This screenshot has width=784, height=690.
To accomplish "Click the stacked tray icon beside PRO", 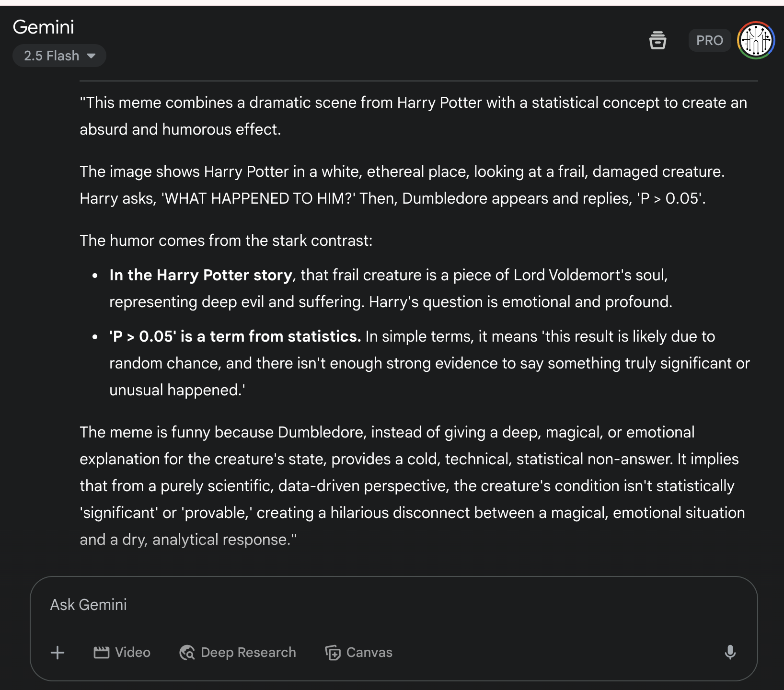I will [657, 40].
